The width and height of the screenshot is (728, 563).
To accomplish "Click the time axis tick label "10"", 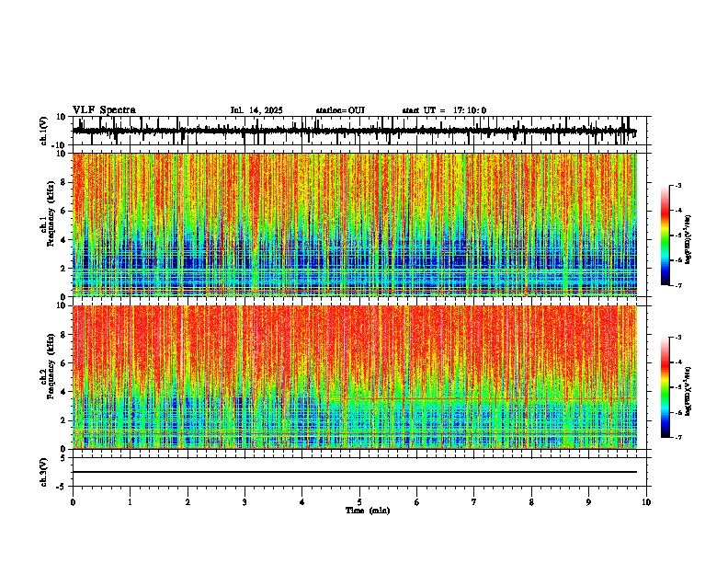I will click(646, 502).
